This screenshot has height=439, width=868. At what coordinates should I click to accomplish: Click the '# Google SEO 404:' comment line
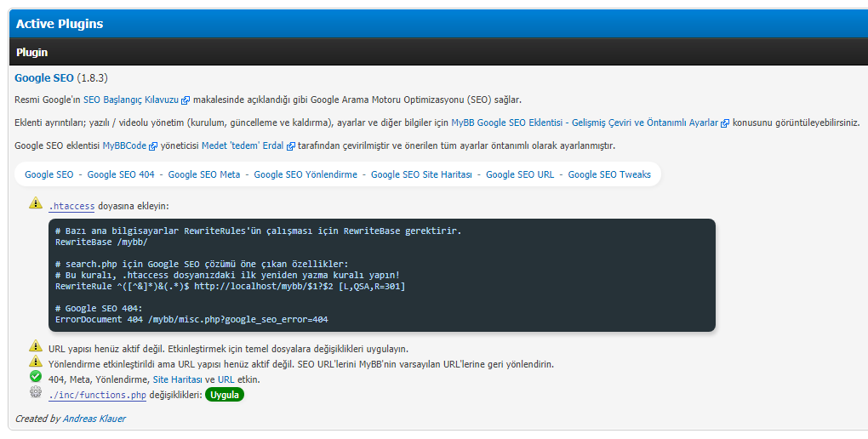[x=99, y=308]
